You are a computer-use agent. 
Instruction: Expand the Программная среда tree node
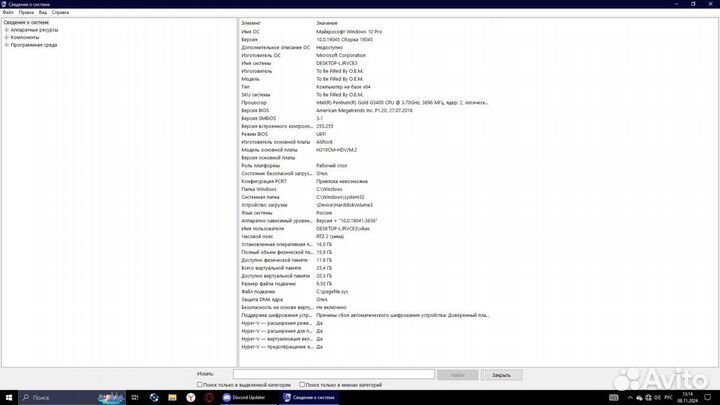(6, 45)
